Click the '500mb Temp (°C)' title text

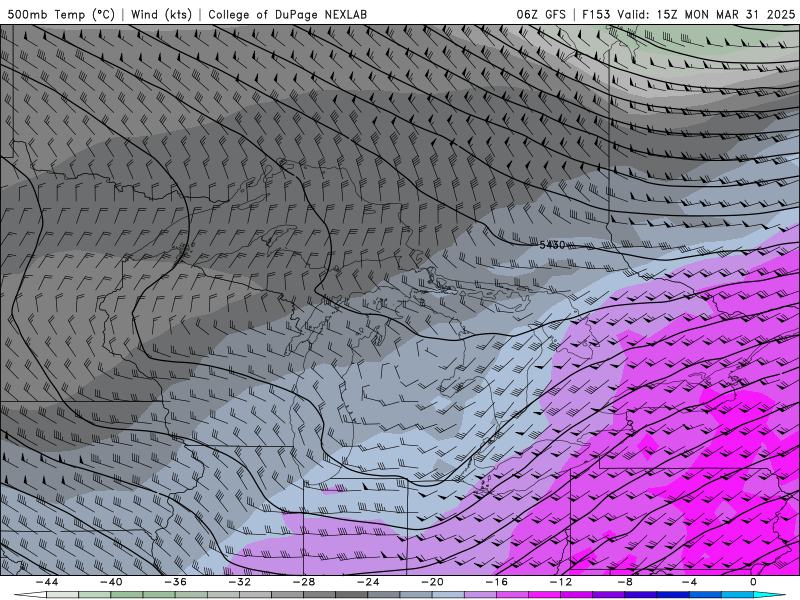click(x=61, y=15)
